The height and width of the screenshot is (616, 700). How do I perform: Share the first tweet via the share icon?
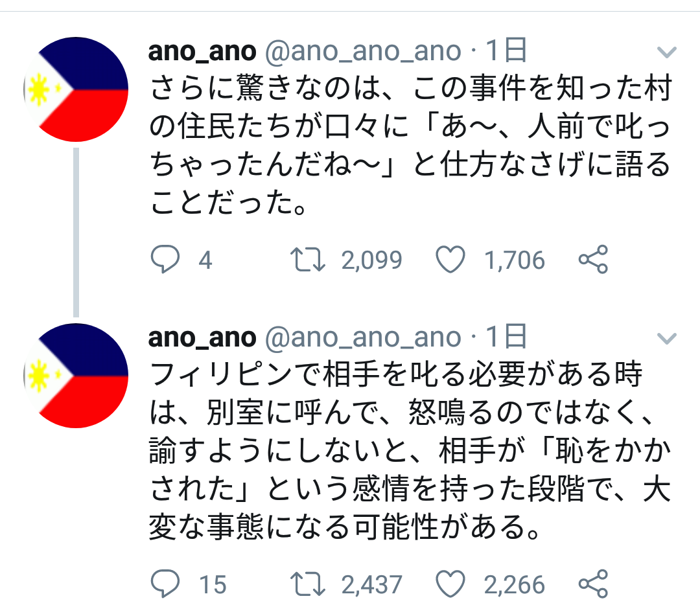(593, 259)
